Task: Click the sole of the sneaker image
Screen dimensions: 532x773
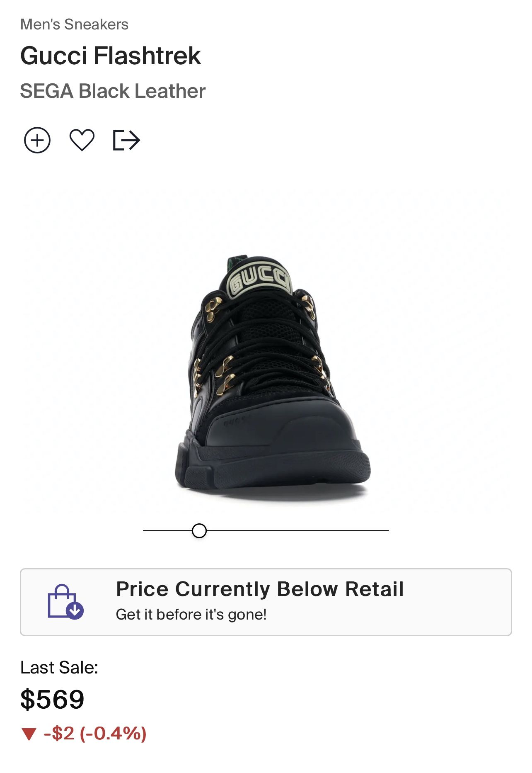Action: pos(272,469)
